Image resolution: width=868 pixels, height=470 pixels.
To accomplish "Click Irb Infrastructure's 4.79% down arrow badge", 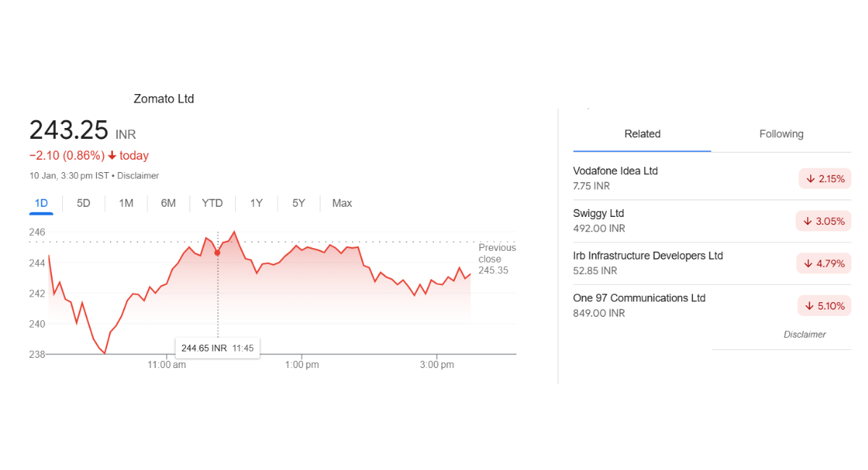I will 823,263.
